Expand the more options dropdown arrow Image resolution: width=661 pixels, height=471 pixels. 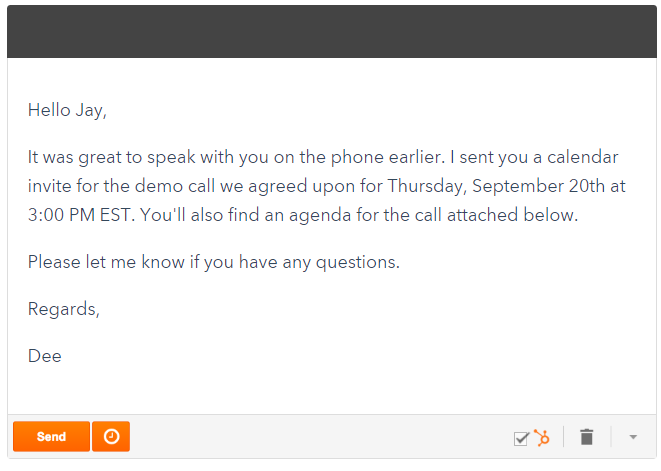(x=632, y=437)
